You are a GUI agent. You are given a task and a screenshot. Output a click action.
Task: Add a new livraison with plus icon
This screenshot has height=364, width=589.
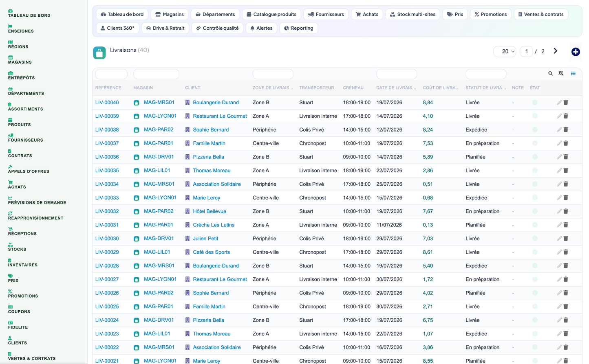pyautogui.click(x=576, y=52)
